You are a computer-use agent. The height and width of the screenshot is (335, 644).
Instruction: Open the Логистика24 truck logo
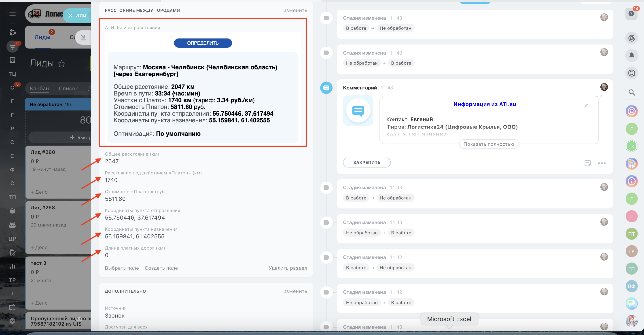coord(34,14)
